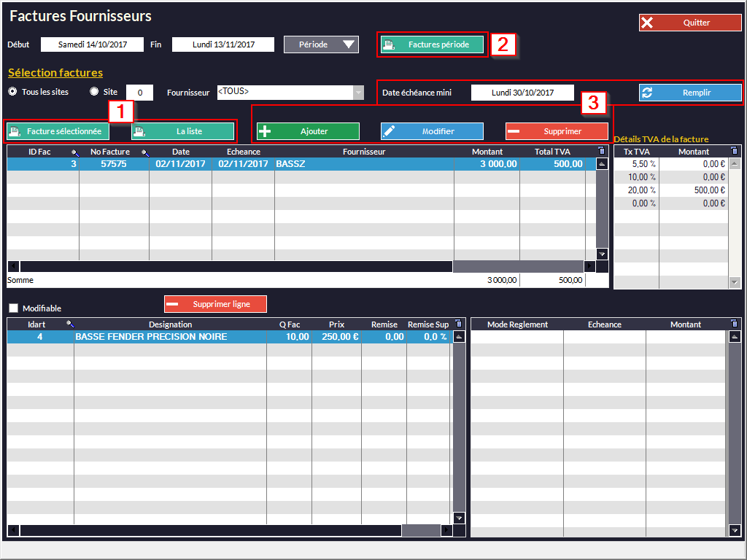747x560 pixels.
Task: Open the TVA details table menu icon
Action: 734,151
